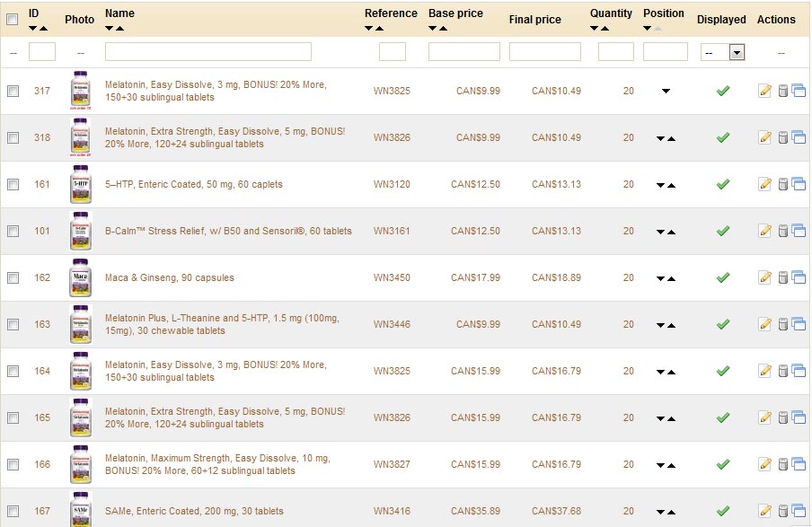Edit SAMe product 167
This screenshot has height=527, width=812.
[765, 511]
